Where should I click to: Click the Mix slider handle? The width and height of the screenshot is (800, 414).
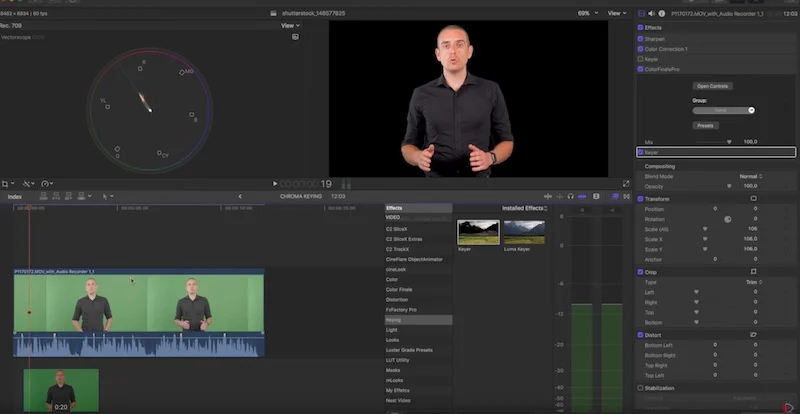coord(729,142)
